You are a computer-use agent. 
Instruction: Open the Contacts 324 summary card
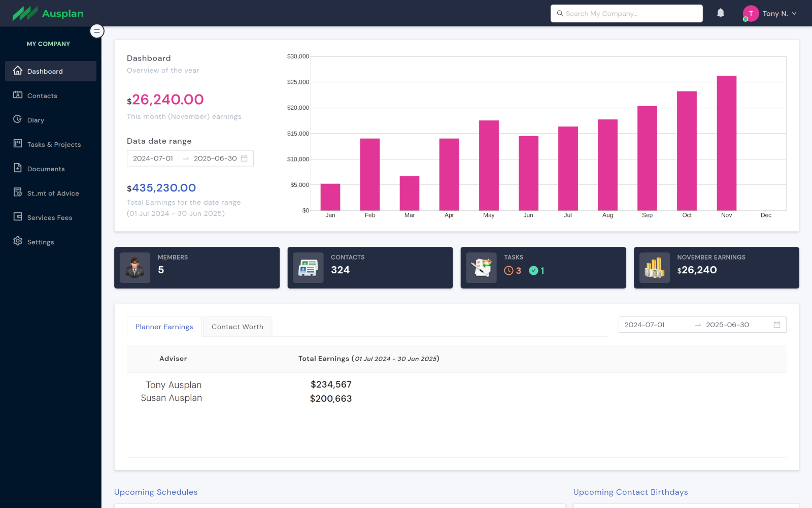(370, 268)
